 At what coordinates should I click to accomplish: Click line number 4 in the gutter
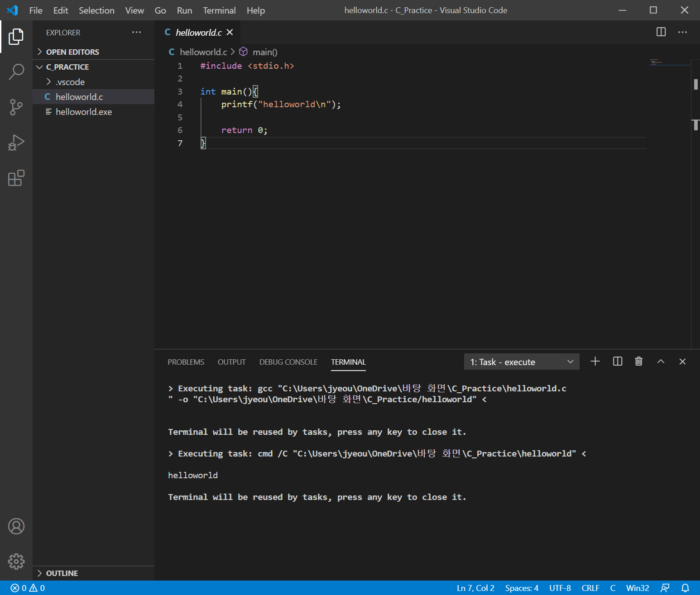(x=180, y=105)
